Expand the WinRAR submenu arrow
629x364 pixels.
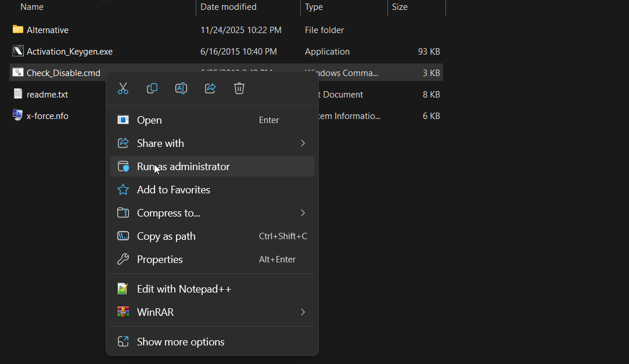point(303,312)
